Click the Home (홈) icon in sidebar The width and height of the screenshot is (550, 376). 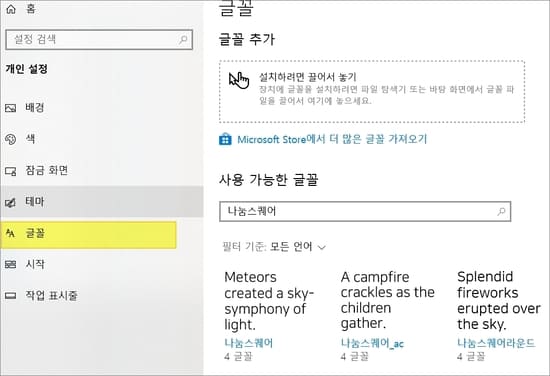click(x=11, y=9)
